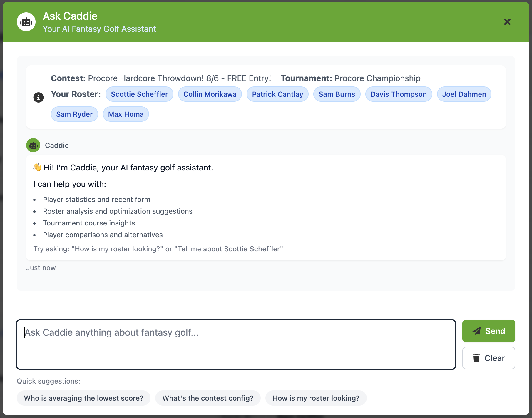Click Send to submit your question
Viewport: 532px width, 418px height.
coord(488,331)
